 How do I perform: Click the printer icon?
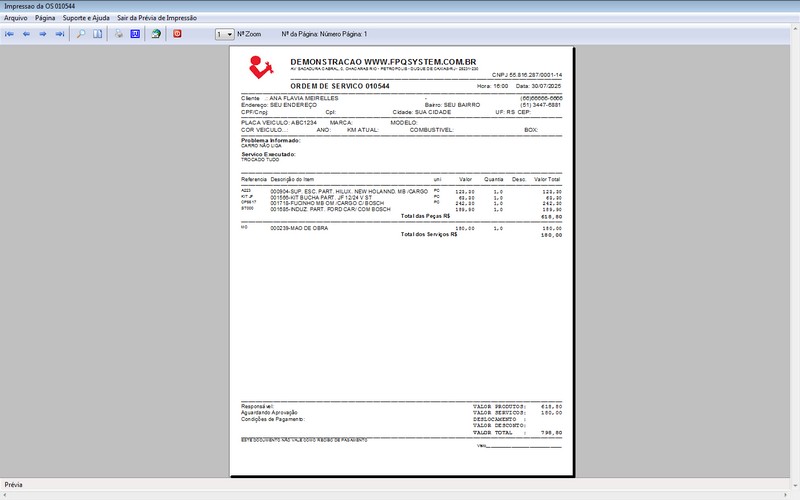119,34
